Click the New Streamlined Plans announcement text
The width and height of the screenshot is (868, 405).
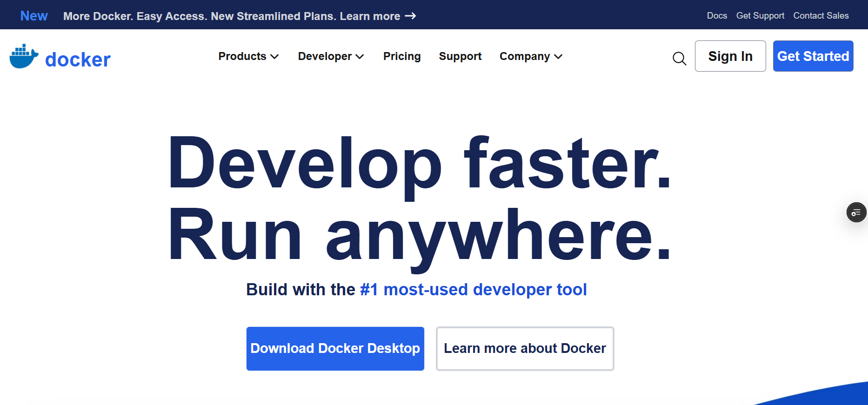pyautogui.click(x=232, y=16)
